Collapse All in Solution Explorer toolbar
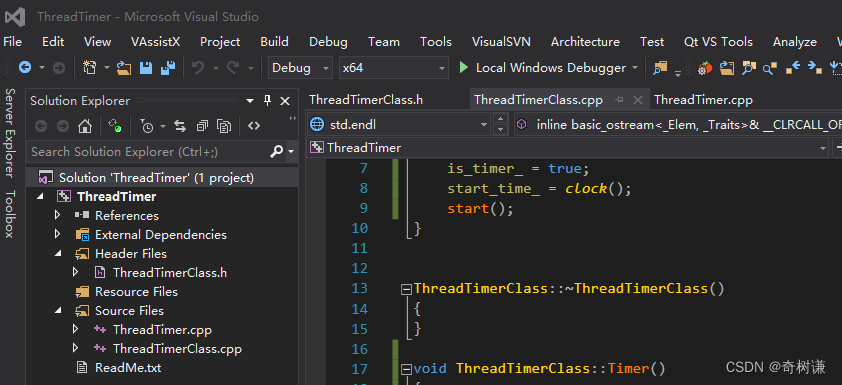 click(202, 126)
